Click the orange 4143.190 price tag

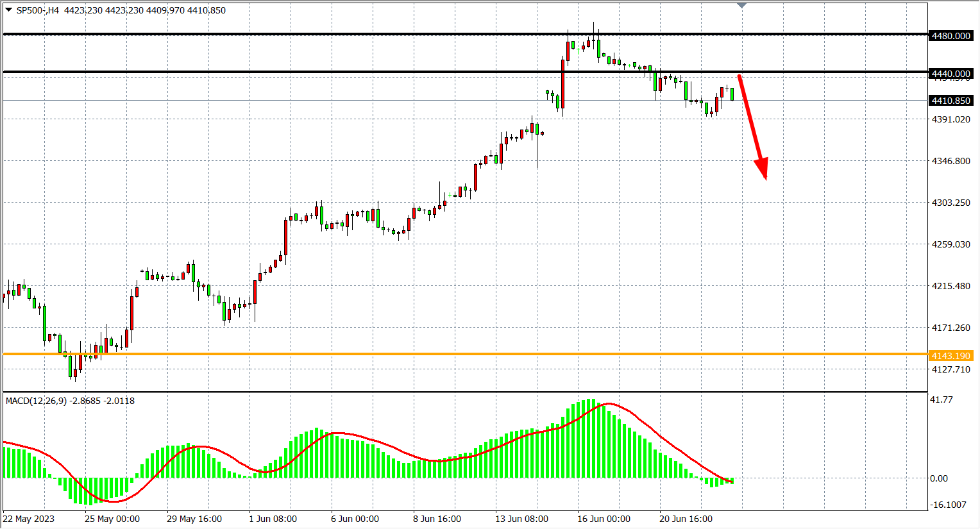950,356
